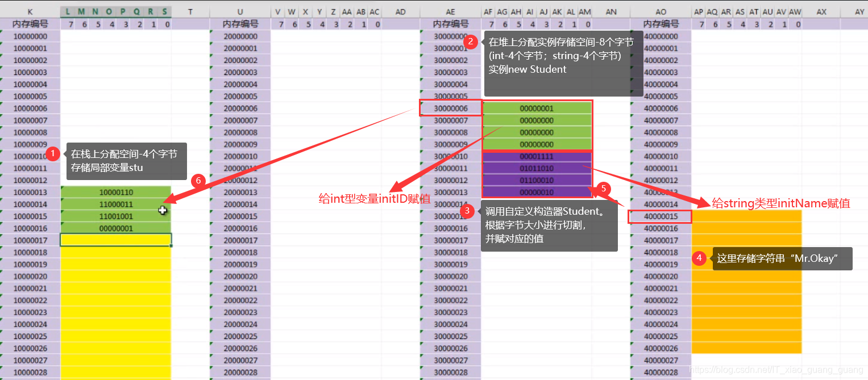868x380 pixels.
Task: Click the green cell with value 10000110
Action: tap(116, 192)
